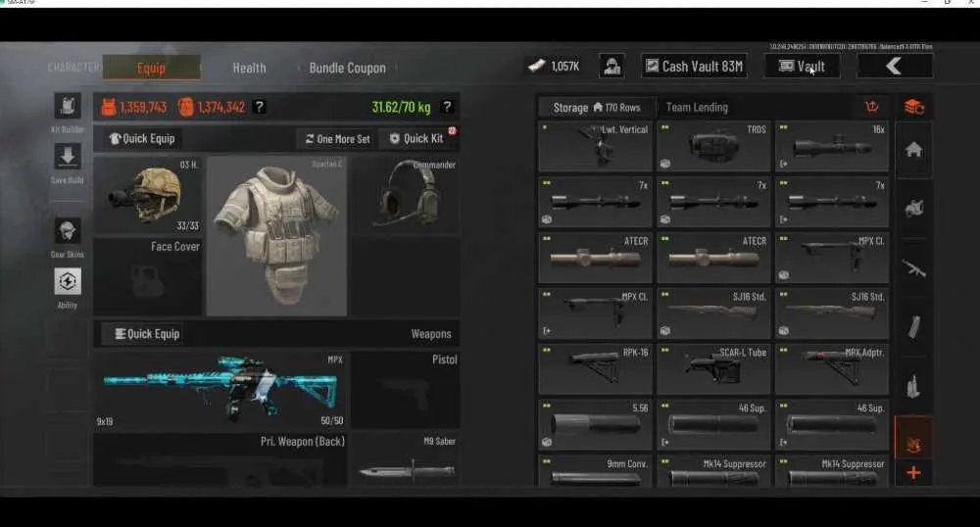
Task: Select the RPK-16 stock item
Action: click(x=595, y=369)
